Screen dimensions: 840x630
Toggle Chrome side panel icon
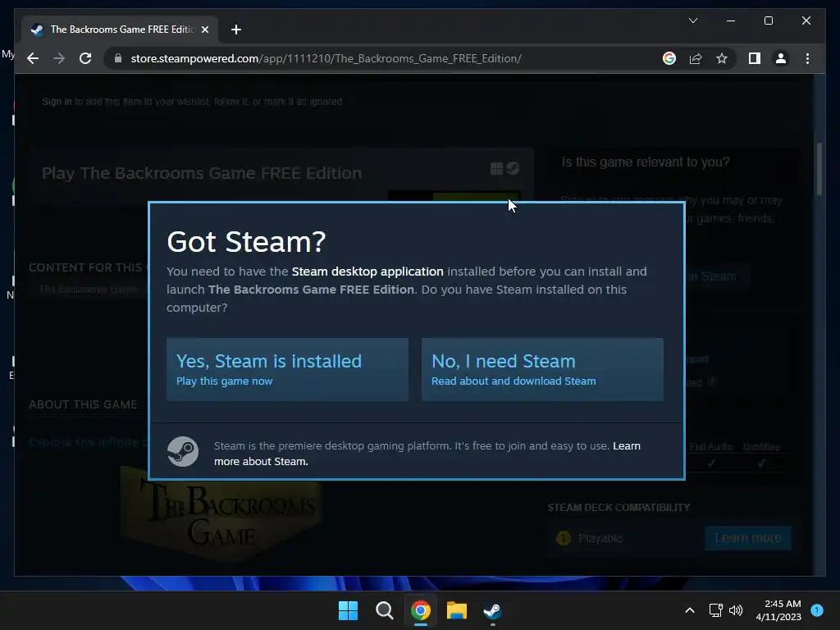pos(755,58)
